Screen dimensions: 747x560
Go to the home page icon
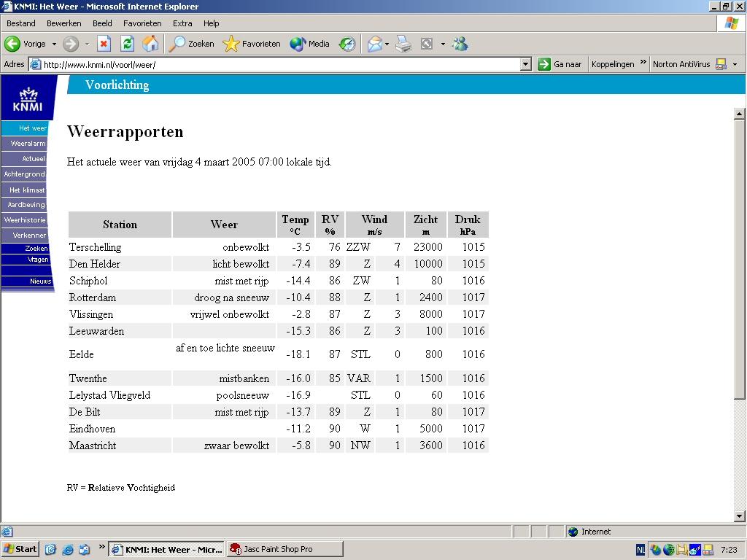150,44
